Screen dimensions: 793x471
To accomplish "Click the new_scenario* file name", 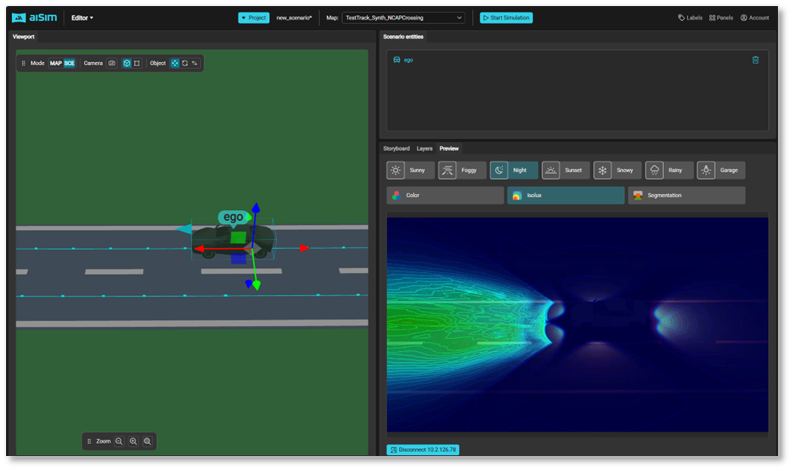I will point(294,18).
